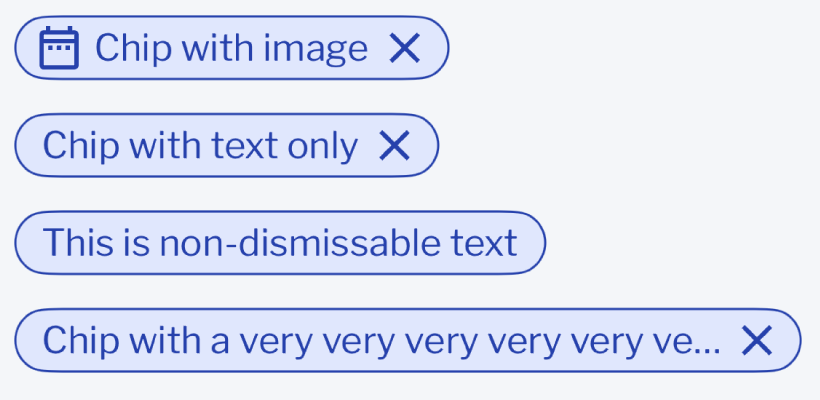Click the calendar icon in first chip
The height and width of the screenshot is (400, 820).
(59, 48)
